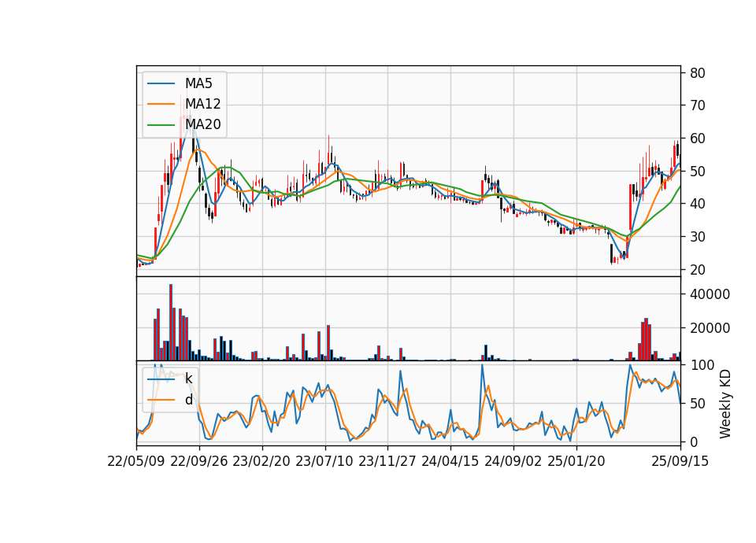The height and width of the screenshot is (543, 756).
Task: Click the green MA20 legend line sample
Action: (x=161, y=125)
